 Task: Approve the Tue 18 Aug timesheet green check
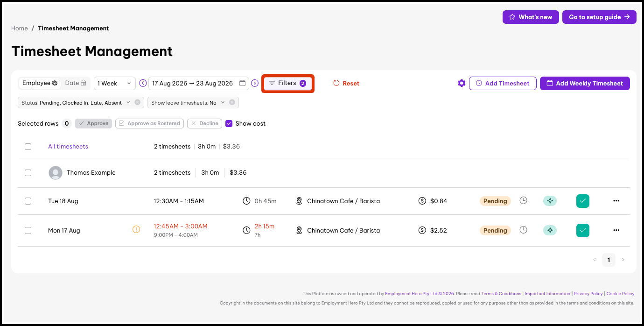coord(583,201)
